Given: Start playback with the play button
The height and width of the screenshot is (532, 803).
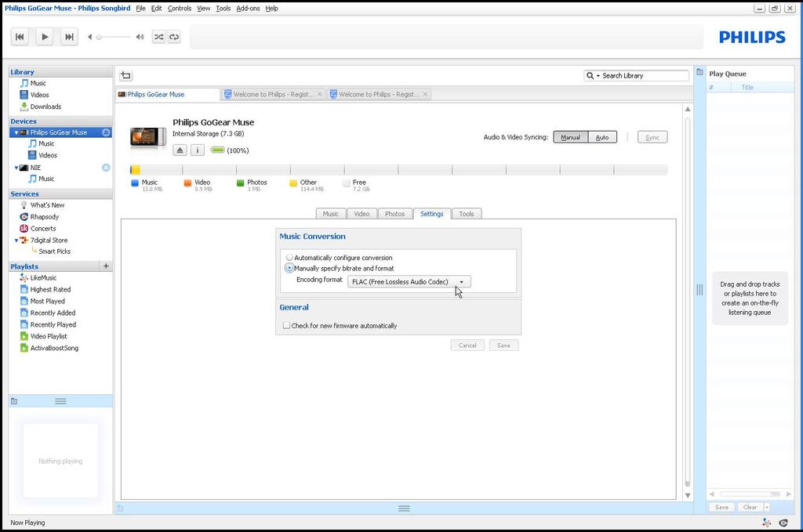Looking at the screenshot, I should coord(45,37).
